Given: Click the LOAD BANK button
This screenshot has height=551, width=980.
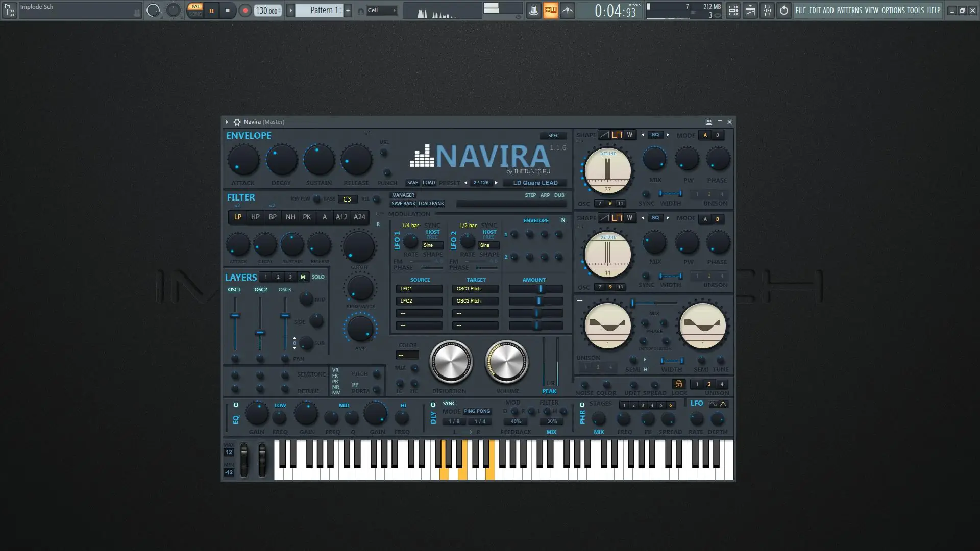Looking at the screenshot, I should [x=431, y=204].
